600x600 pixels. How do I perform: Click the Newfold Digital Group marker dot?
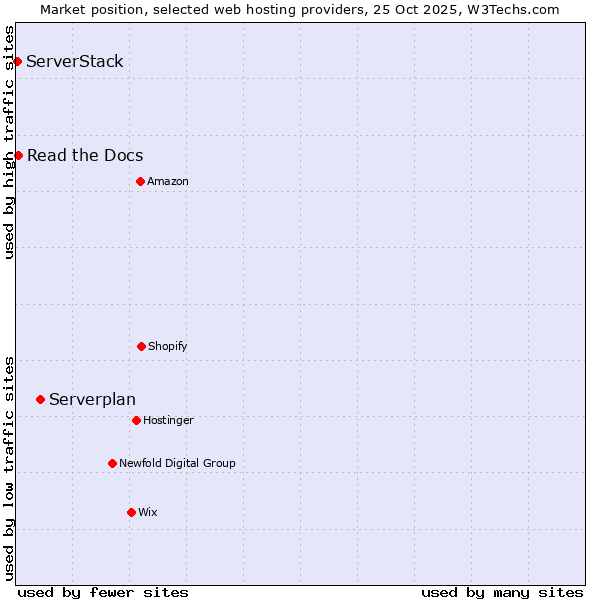coord(112,463)
